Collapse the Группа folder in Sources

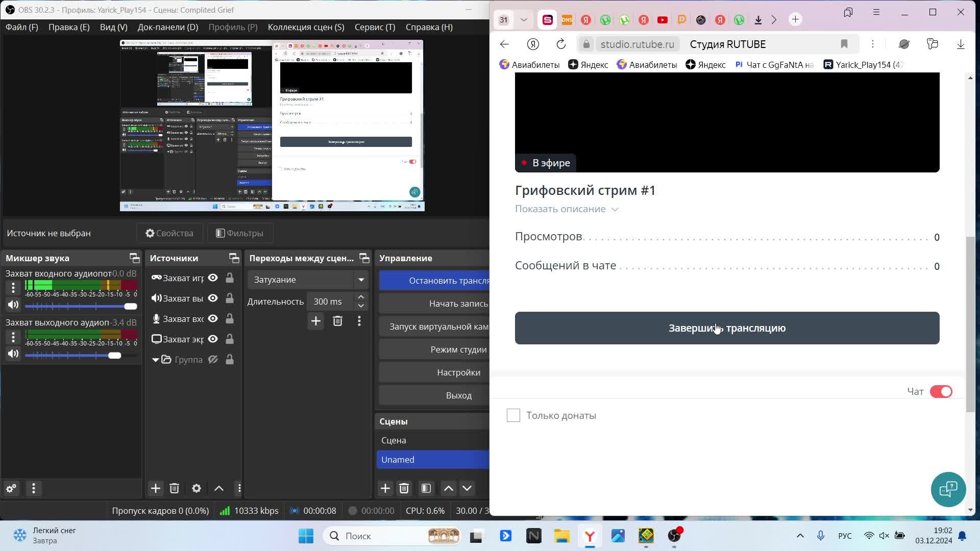pyautogui.click(x=156, y=360)
